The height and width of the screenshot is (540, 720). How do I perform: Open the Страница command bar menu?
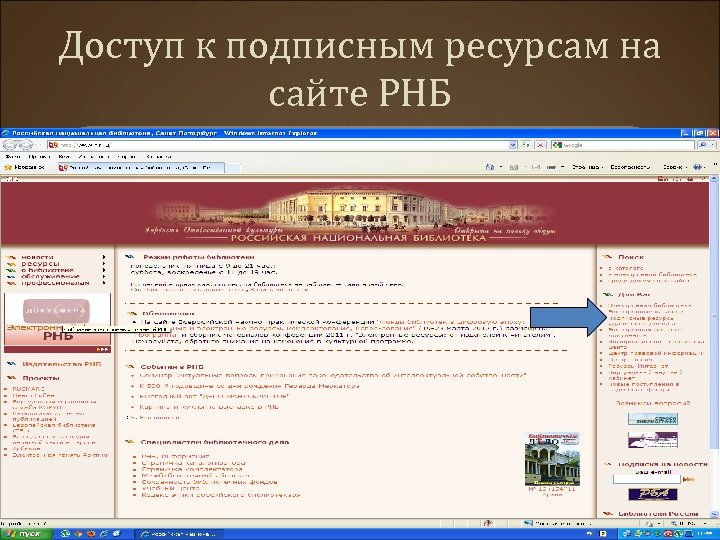point(587,168)
